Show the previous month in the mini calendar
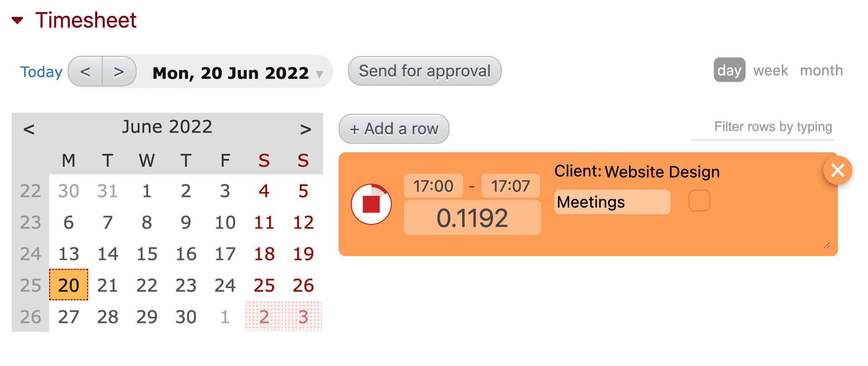 (28, 129)
